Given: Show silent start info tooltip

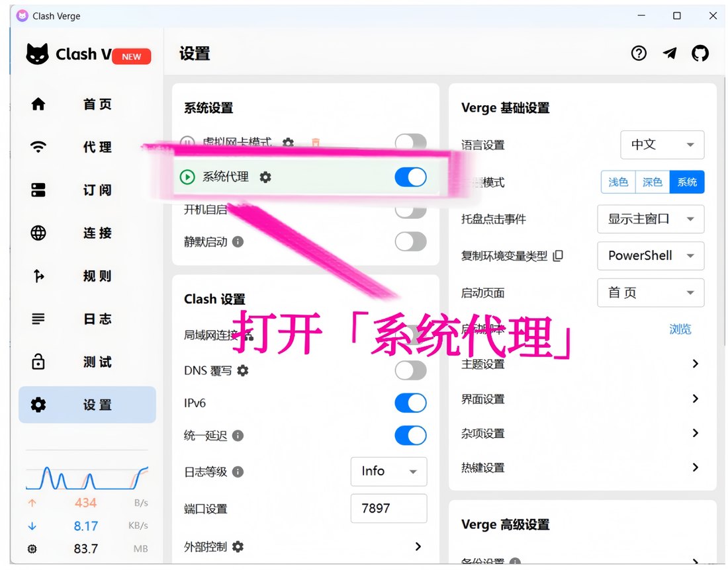Looking at the screenshot, I should pos(238,241).
